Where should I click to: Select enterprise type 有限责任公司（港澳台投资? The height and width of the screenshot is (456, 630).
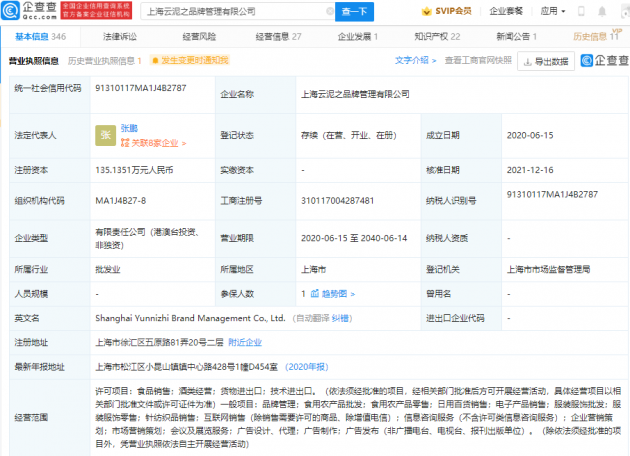[x=147, y=238]
